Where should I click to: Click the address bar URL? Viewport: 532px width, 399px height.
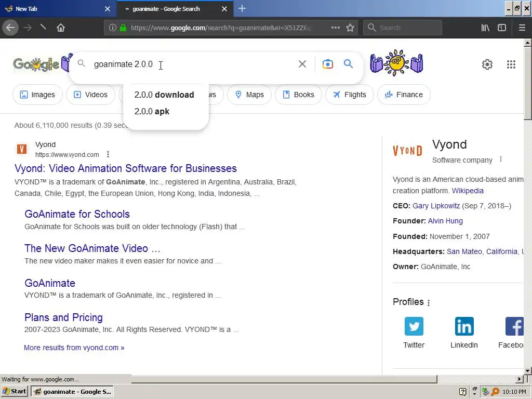click(x=220, y=28)
